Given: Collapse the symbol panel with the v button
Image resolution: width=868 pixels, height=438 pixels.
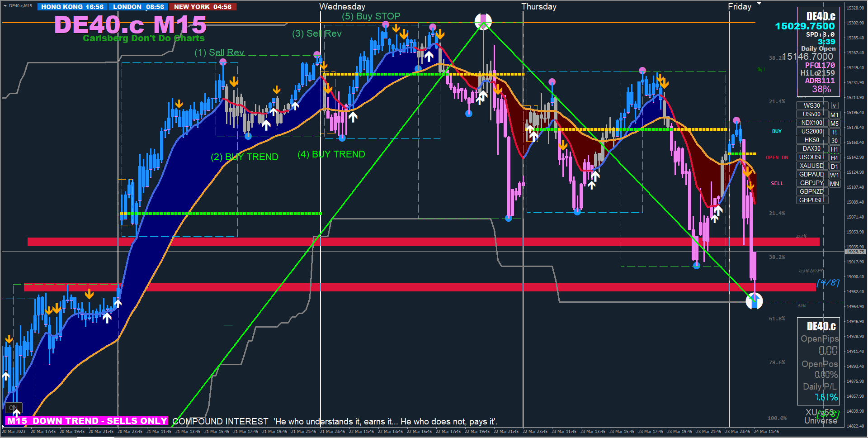Looking at the screenshot, I should [835, 105].
